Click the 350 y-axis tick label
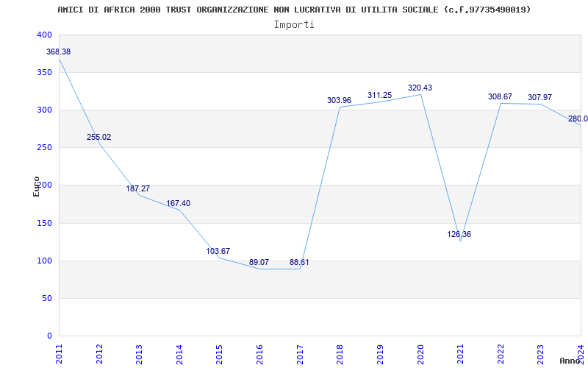Screen dimensions: 588x368 pyautogui.click(x=44, y=72)
